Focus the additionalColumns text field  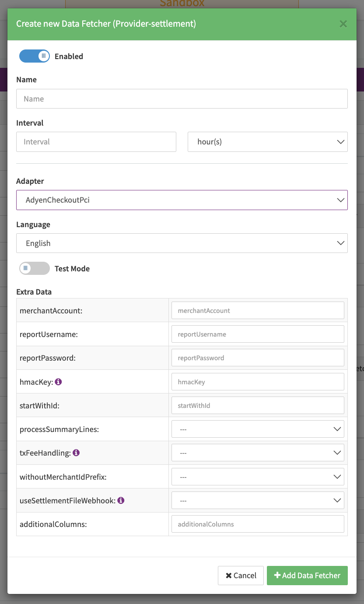pos(257,524)
